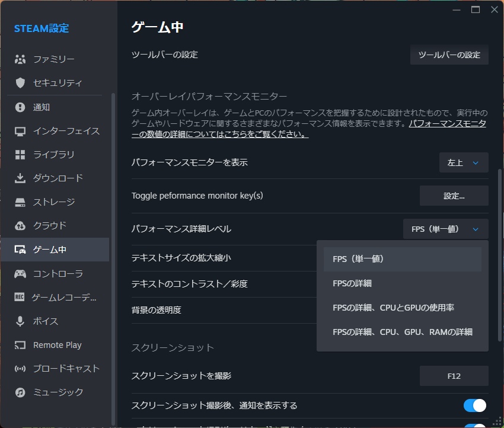The height and width of the screenshot is (428, 504).
Task: Close the Steam settings window
Action: tap(495, 9)
